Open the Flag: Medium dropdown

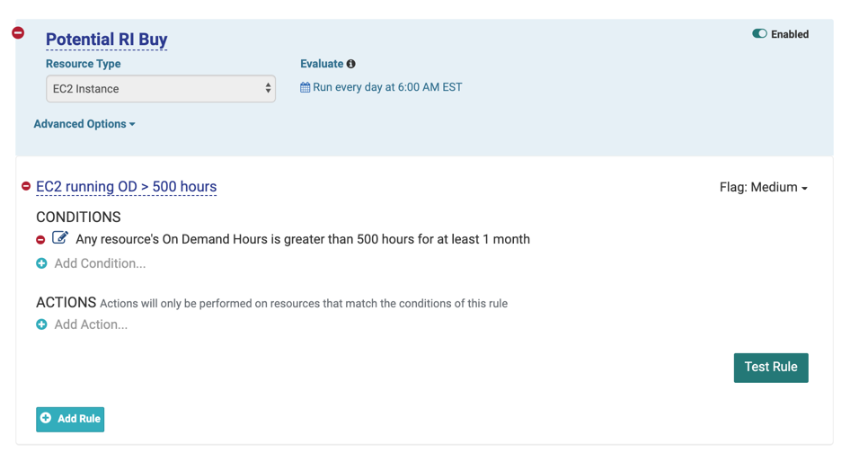click(x=763, y=188)
